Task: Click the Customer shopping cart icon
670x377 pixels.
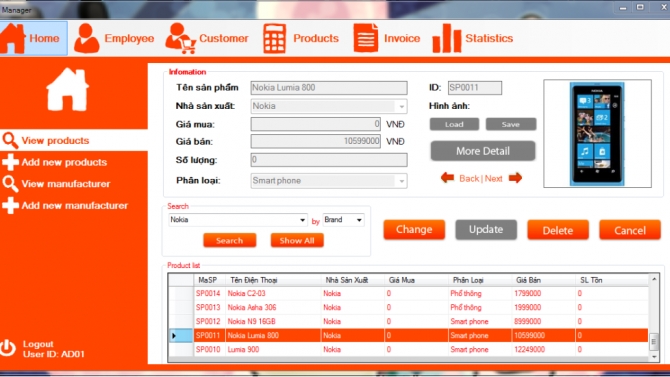Action: point(180,38)
